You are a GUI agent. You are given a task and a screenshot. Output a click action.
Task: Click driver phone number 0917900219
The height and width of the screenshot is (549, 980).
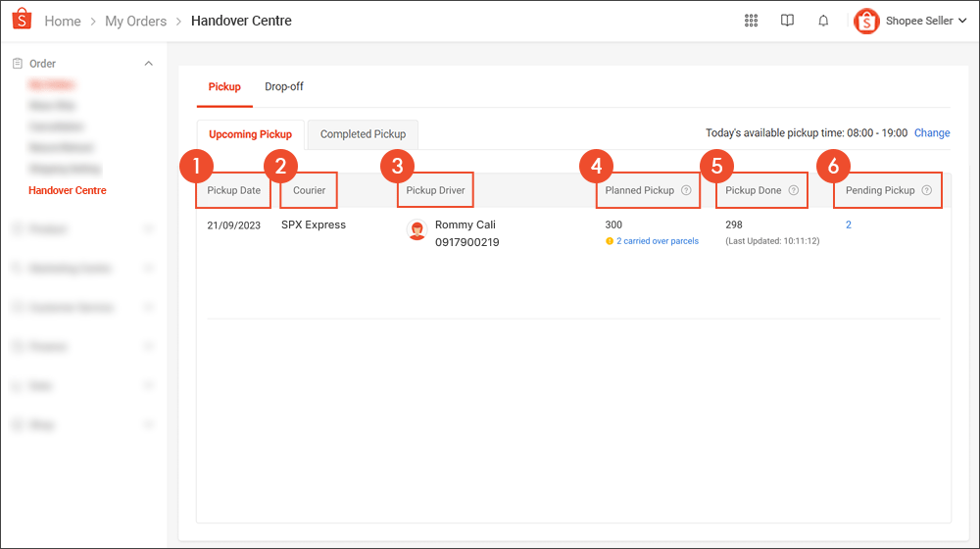coord(466,242)
